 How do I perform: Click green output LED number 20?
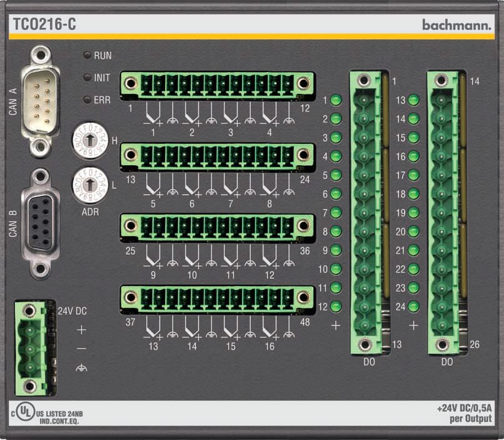414,231
